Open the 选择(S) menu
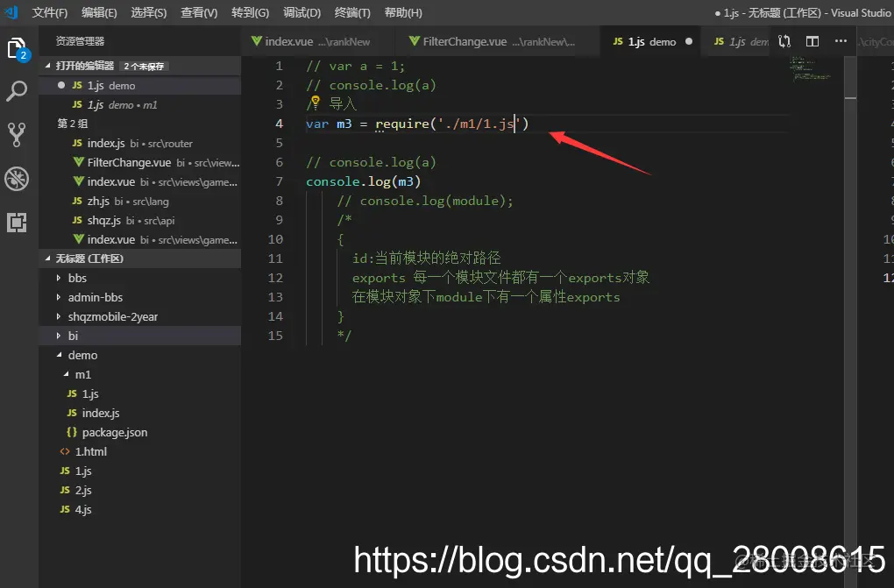Viewport: 894px width, 588px height. coord(149,12)
